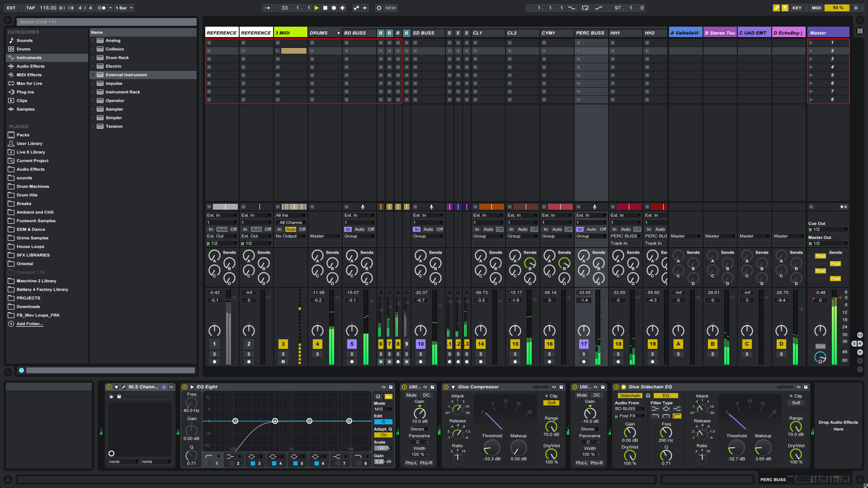
Task: Click the NEW button
Action: 391,8
